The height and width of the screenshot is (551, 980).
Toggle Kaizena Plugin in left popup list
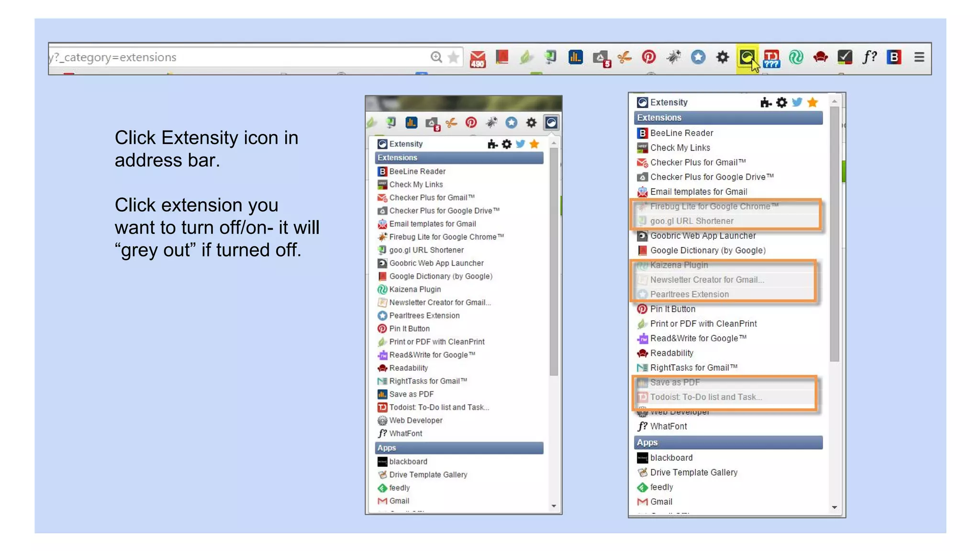[x=459, y=289]
